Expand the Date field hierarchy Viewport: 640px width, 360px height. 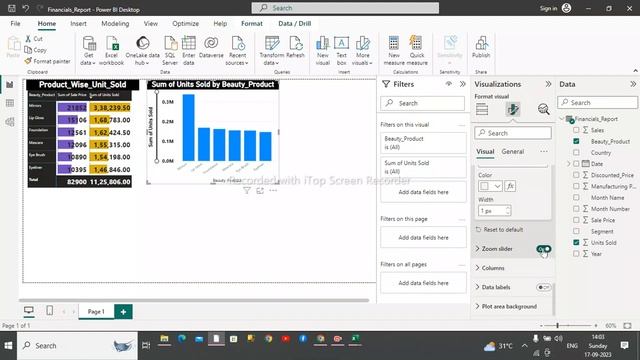click(x=569, y=164)
